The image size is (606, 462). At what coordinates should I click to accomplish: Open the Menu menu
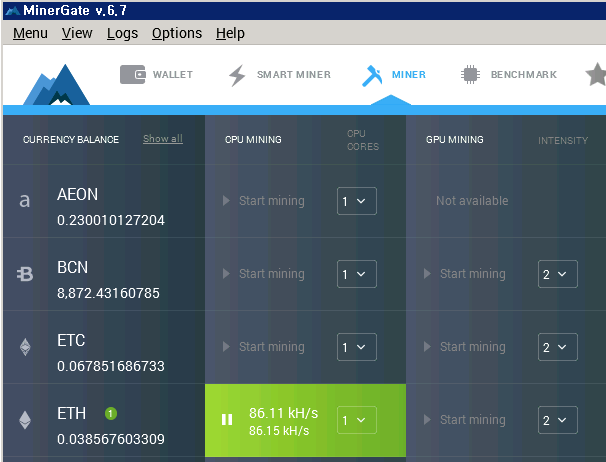click(x=30, y=33)
